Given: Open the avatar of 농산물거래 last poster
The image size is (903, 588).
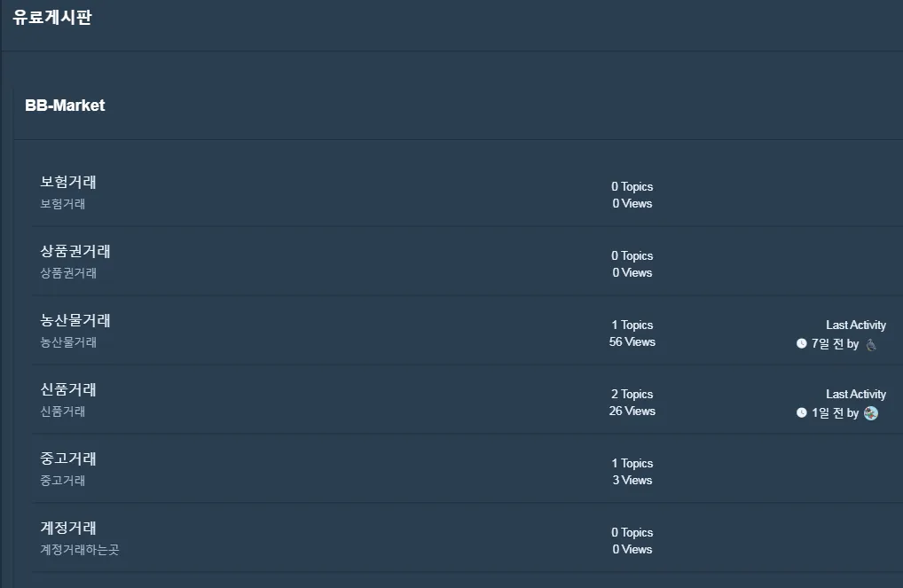Looking at the screenshot, I should point(871,344).
